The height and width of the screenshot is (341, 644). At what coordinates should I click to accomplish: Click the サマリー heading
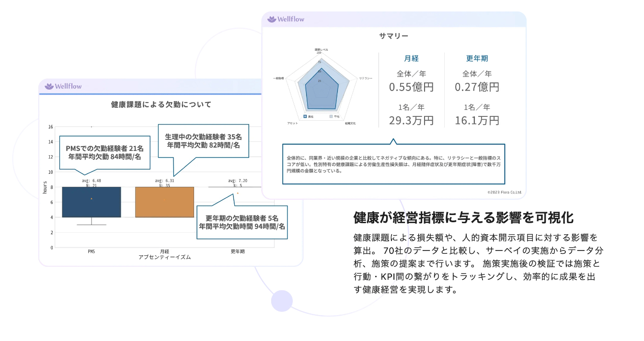tap(393, 36)
